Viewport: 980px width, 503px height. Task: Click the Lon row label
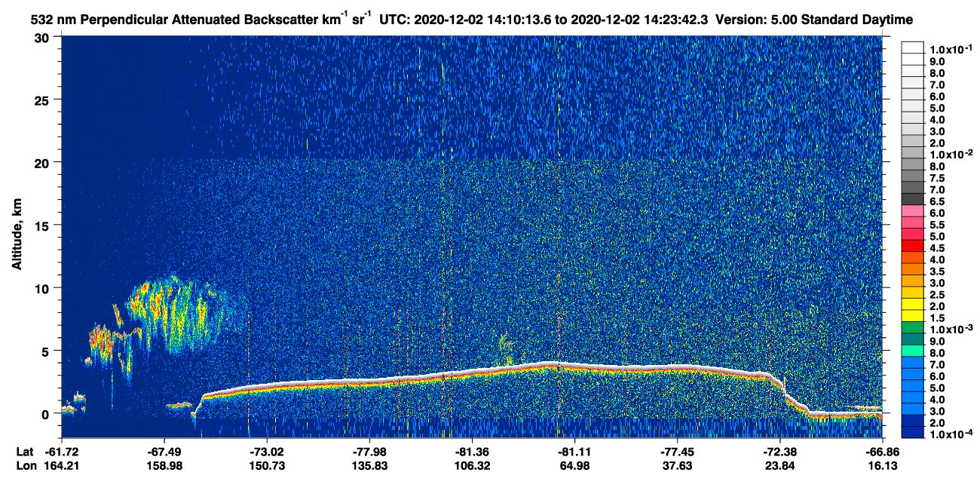click(25, 466)
